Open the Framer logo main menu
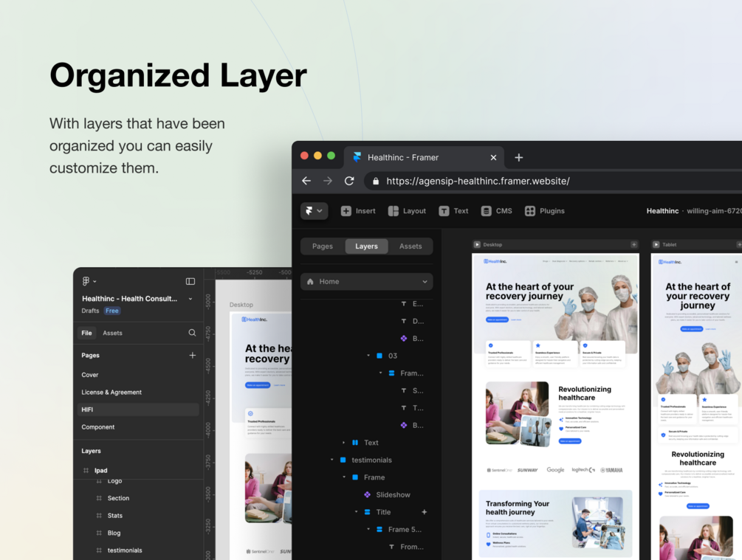 click(314, 211)
